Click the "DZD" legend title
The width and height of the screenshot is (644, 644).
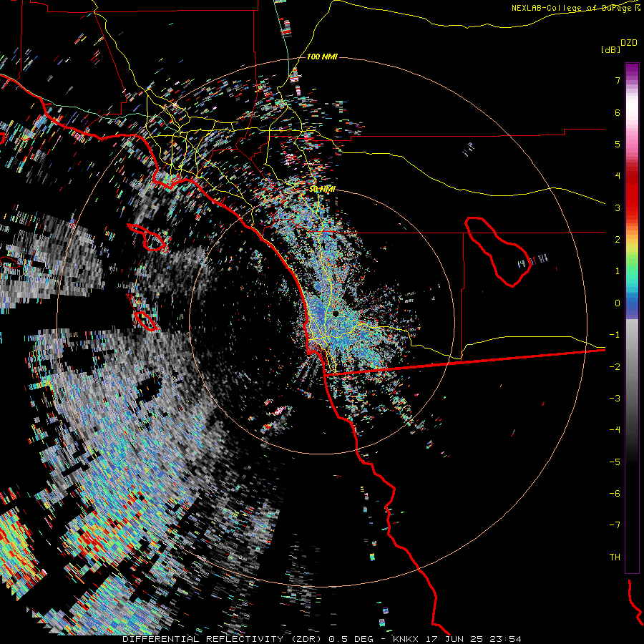coord(629,43)
